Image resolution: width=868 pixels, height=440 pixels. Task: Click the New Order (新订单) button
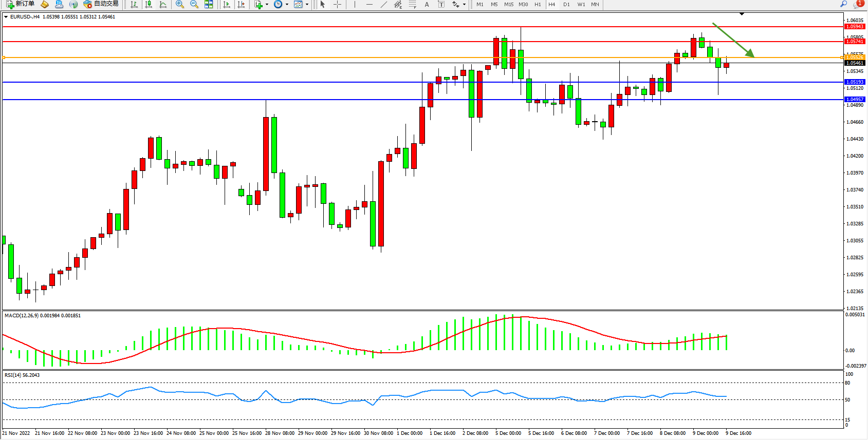20,4
